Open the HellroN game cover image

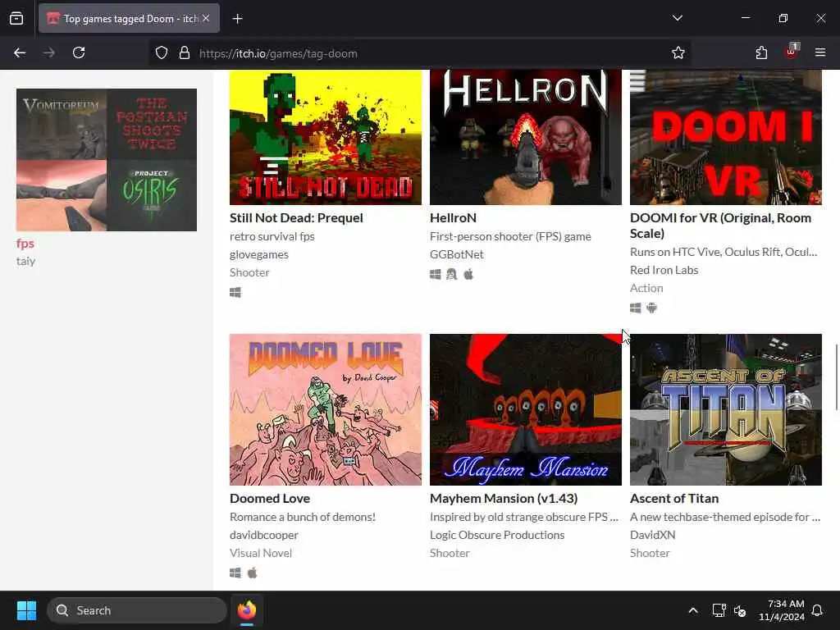click(x=526, y=137)
